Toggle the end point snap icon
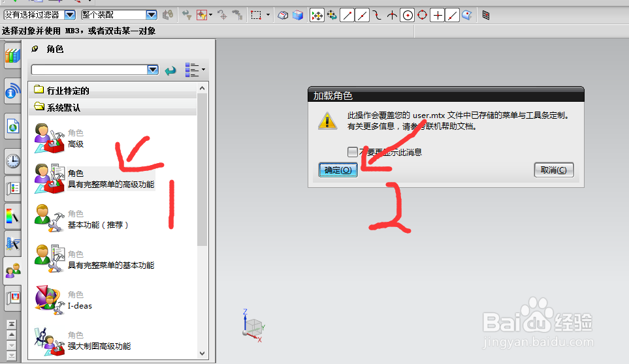This screenshot has width=629, height=364. click(x=347, y=16)
